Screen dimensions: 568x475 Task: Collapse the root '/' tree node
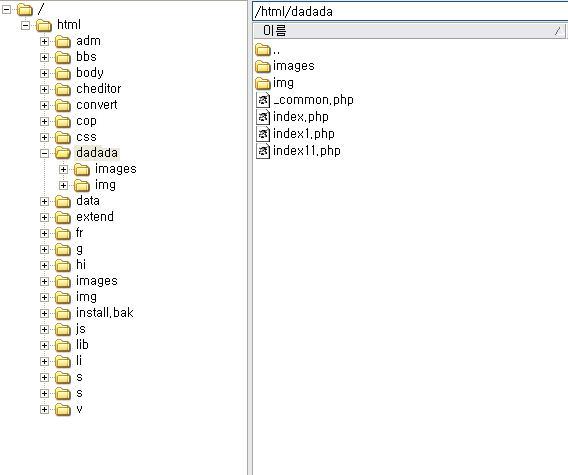click(x=7, y=9)
